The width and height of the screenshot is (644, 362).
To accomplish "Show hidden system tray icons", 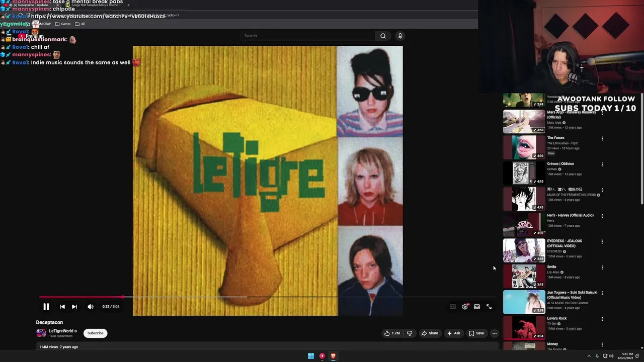I will point(589,356).
